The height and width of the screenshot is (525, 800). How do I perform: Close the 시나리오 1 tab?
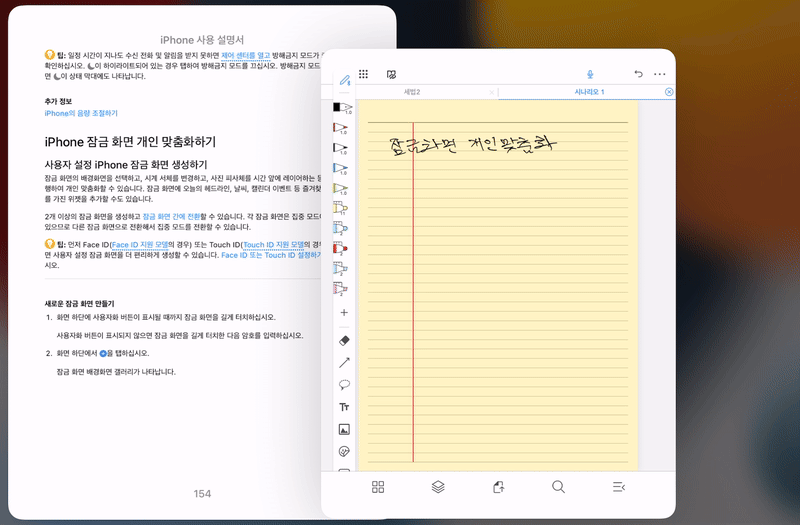click(x=669, y=92)
